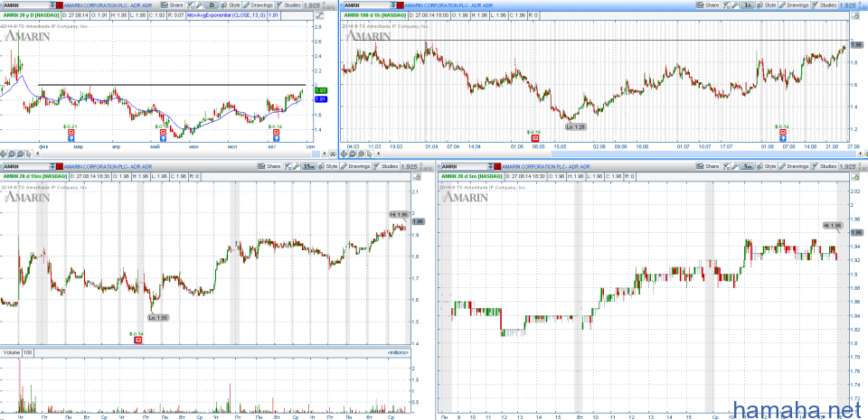
Task: Click Lo: 1.55 price bubble on 15m chart
Action: coord(157,318)
